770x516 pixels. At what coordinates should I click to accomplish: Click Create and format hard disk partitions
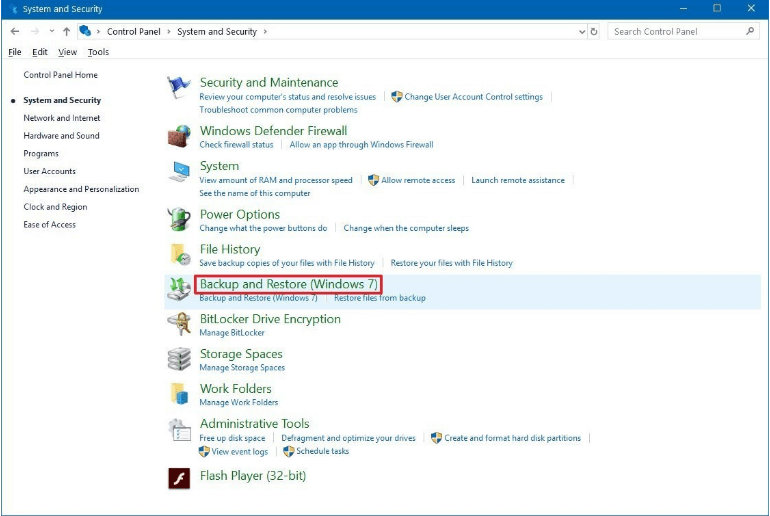pyautogui.click(x=512, y=438)
